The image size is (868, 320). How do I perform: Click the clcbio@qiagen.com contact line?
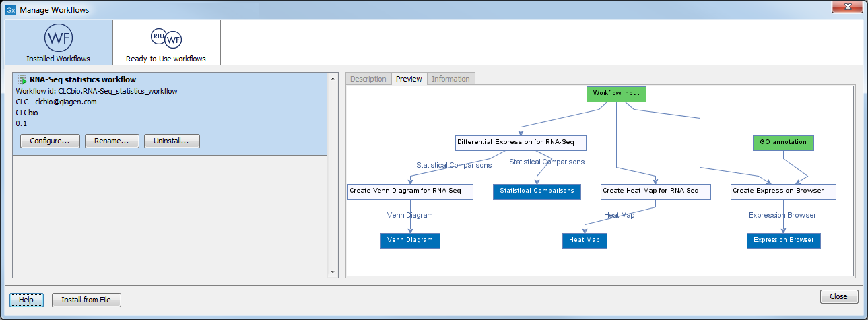57,102
